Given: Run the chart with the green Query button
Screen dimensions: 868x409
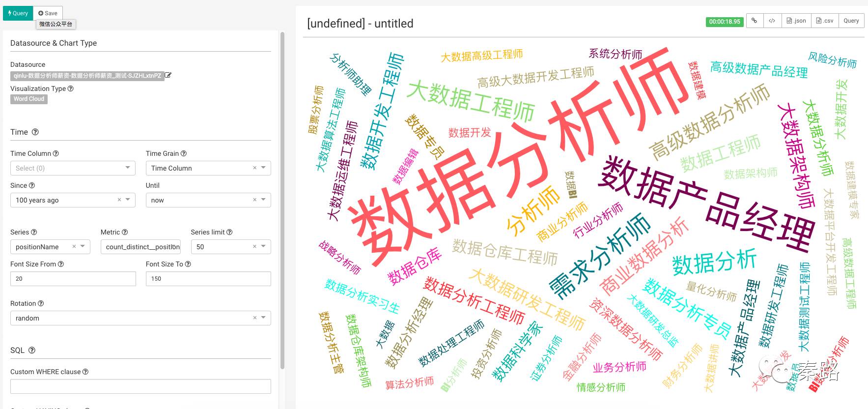Looking at the screenshot, I should (x=18, y=13).
